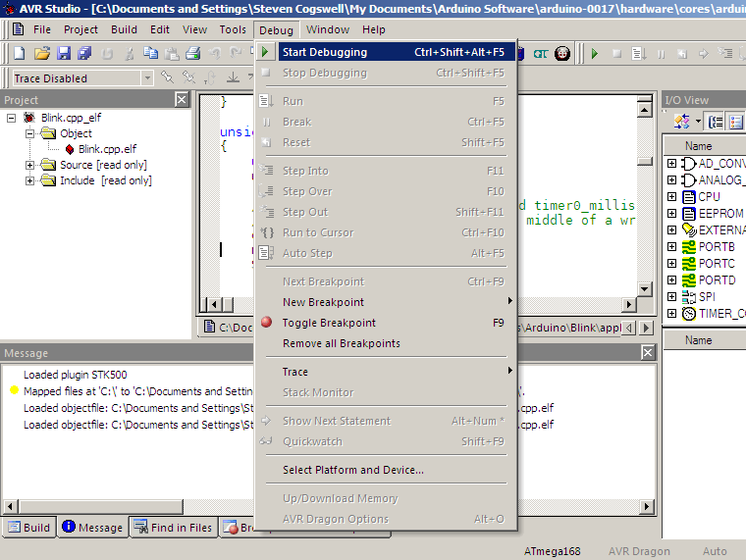Click the Open File folder icon

(43, 53)
